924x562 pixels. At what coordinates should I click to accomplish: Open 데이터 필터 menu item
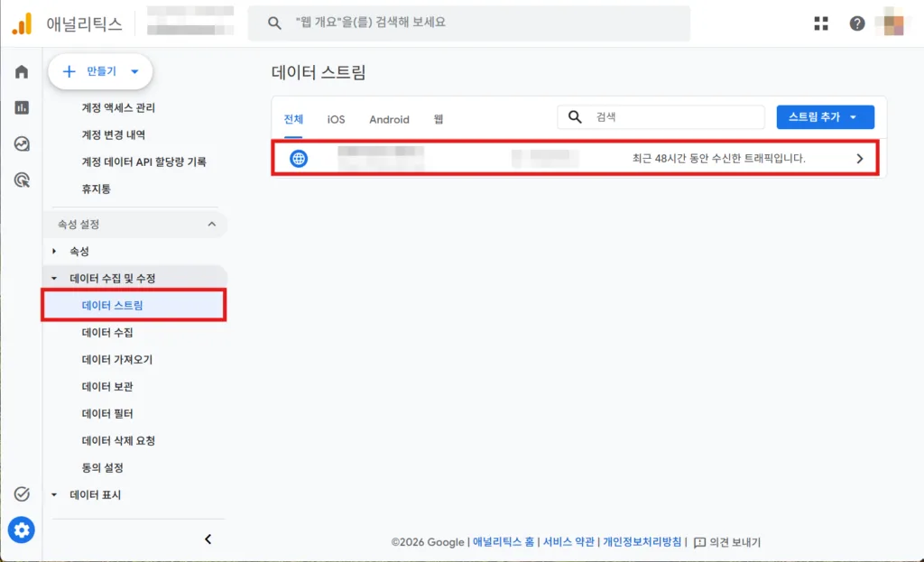[x=107, y=414]
